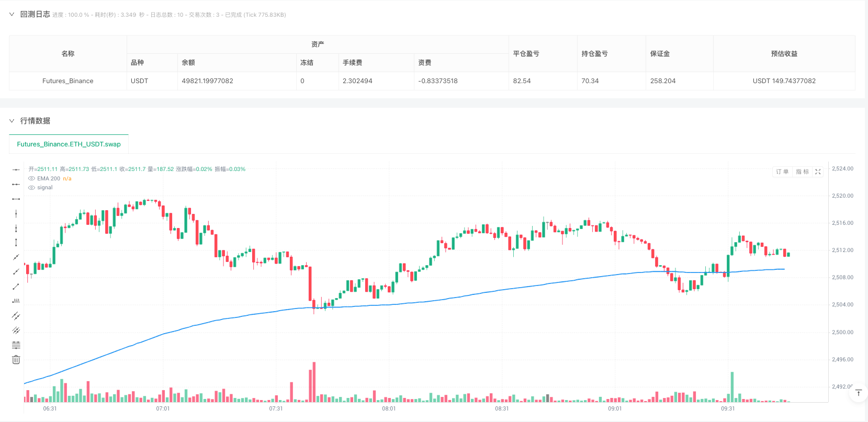868x422 pixels.
Task: Select the Fibonacci retracement lines tool
Action: tap(16, 345)
